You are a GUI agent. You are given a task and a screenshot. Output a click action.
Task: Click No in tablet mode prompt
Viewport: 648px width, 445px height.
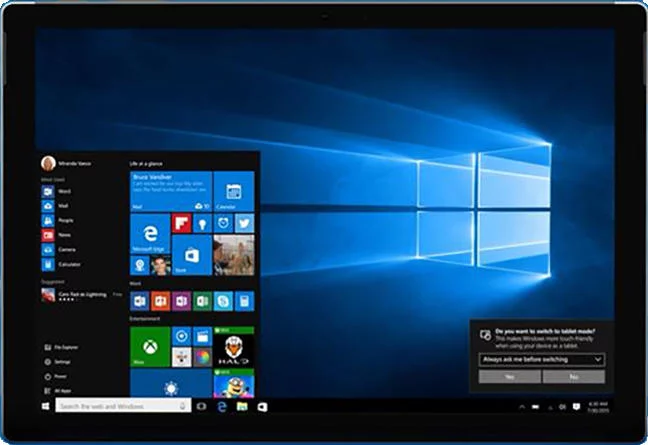(x=574, y=377)
